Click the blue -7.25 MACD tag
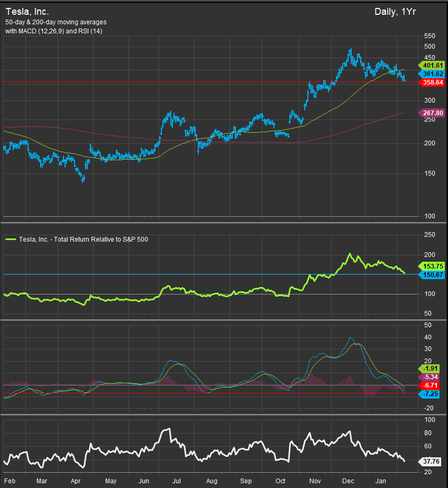The width and height of the screenshot is (448, 488). (429, 394)
